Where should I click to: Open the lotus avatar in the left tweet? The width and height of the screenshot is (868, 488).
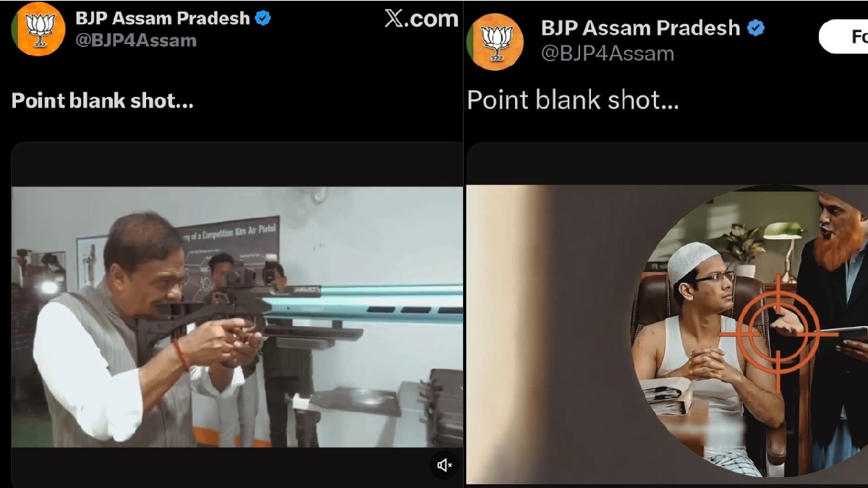click(38, 29)
